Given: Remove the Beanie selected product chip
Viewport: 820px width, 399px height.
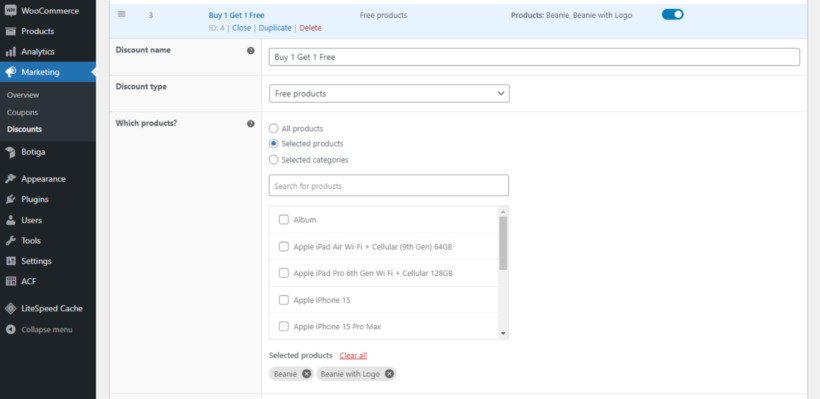Looking at the screenshot, I should point(306,374).
